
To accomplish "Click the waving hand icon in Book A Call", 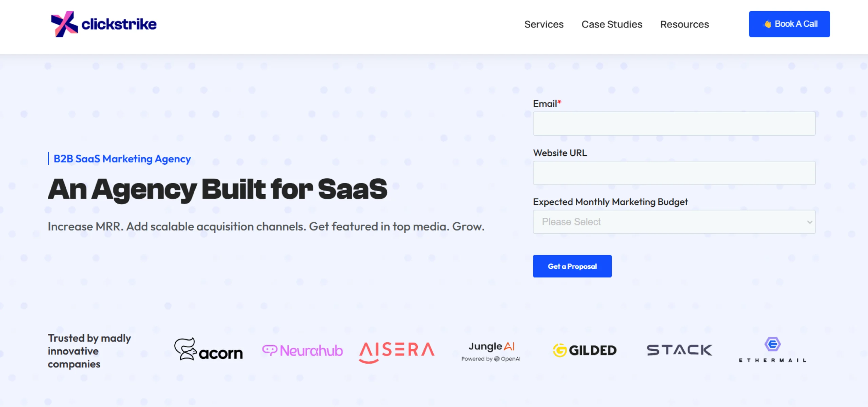I will [768, 24].
